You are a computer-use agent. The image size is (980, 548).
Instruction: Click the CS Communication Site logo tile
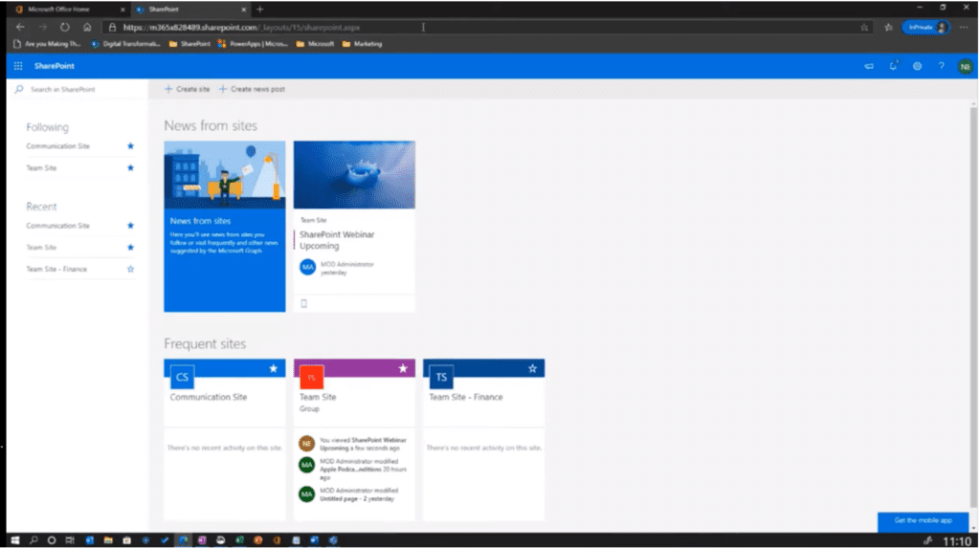click(x=182, y=377)
